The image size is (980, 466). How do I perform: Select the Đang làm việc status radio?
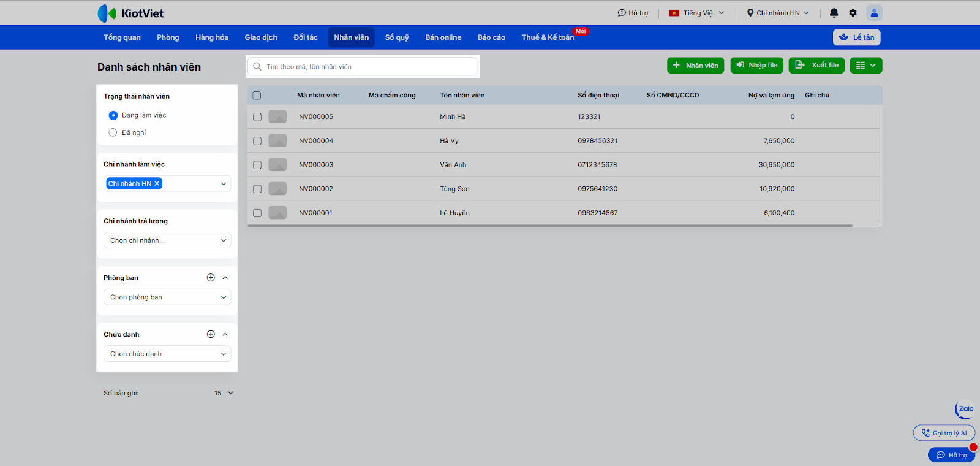pyautogui.click(x=113, y=115)
